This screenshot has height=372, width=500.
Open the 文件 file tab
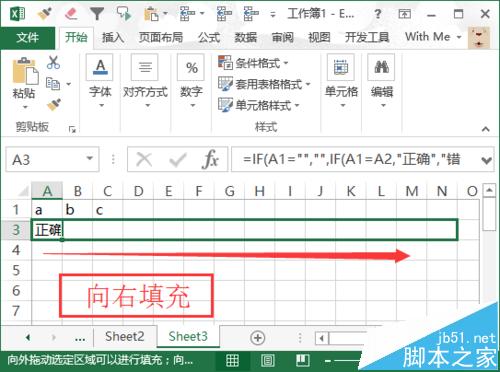[x=28, y=37]
